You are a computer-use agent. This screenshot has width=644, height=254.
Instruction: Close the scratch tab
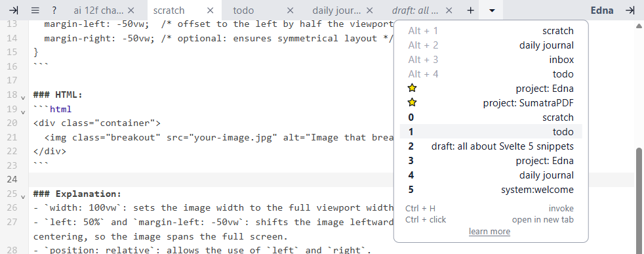(x=210, y=11)
